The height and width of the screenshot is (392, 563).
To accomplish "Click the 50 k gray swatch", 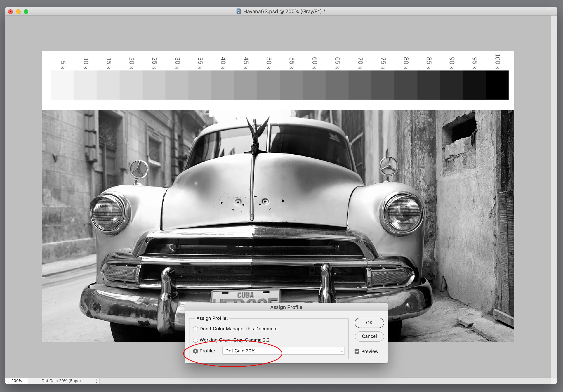I will [268, 85].
